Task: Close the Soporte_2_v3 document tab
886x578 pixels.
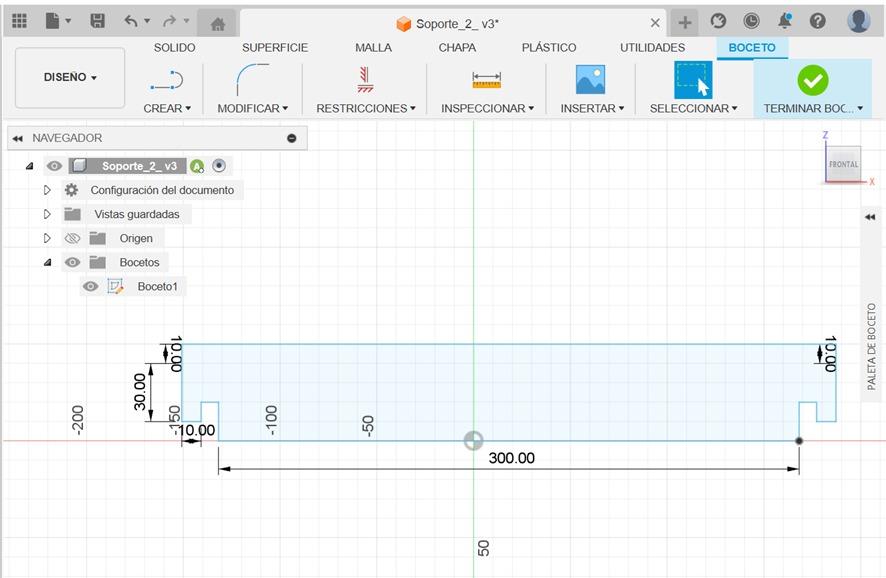Action: pos(655,23)
